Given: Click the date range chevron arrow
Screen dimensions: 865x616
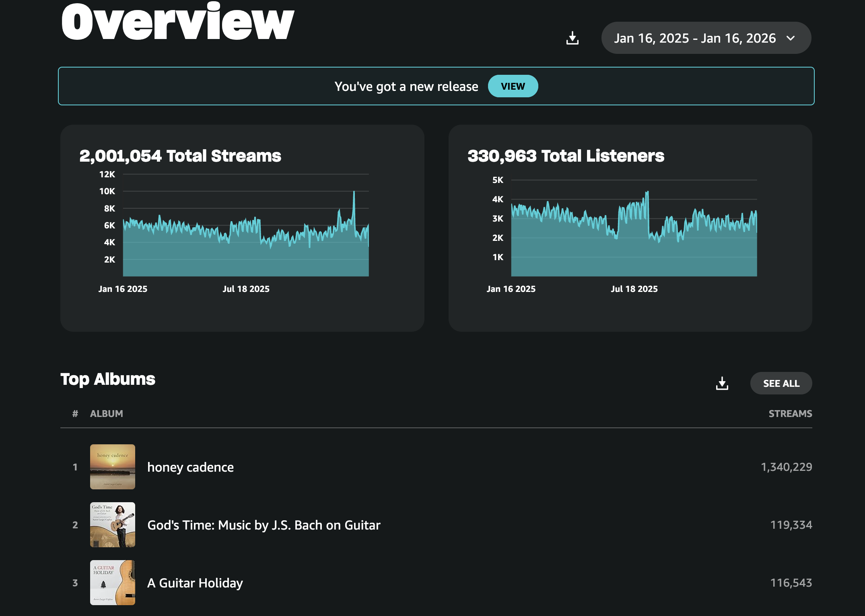Looking at the screenshot, I should (791, 38).
